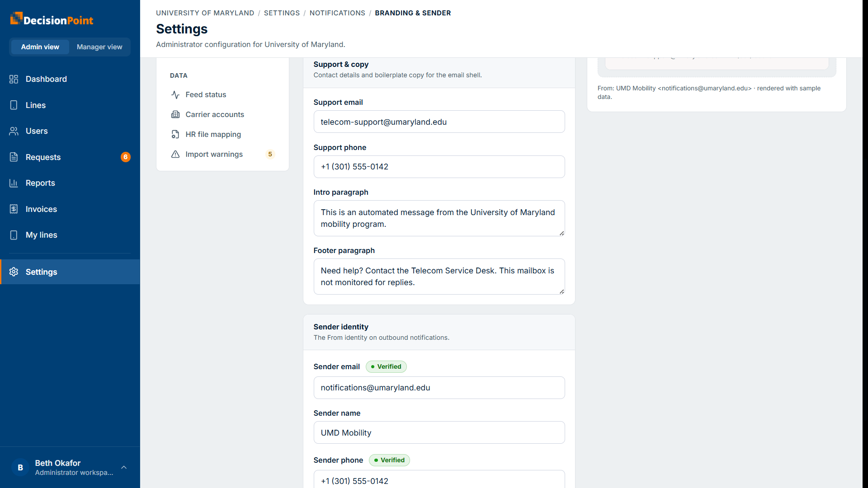The height and width of the screenshot is (488, 868).
Task: Click the Requests document icon
Action: coord(14,157)
